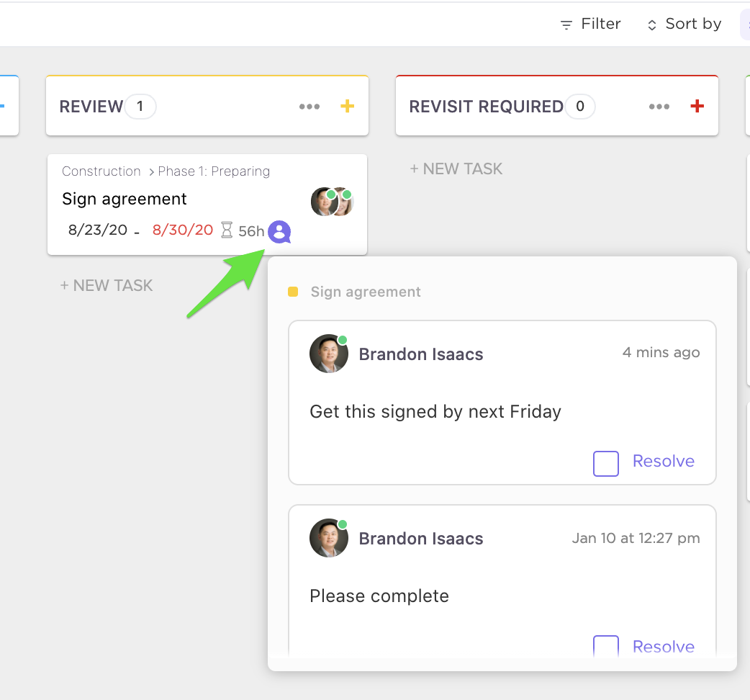750x700 pixels.
Task: Click the red plus icon in REVISIT REQUIRED
Action: (x=697, y=107)
